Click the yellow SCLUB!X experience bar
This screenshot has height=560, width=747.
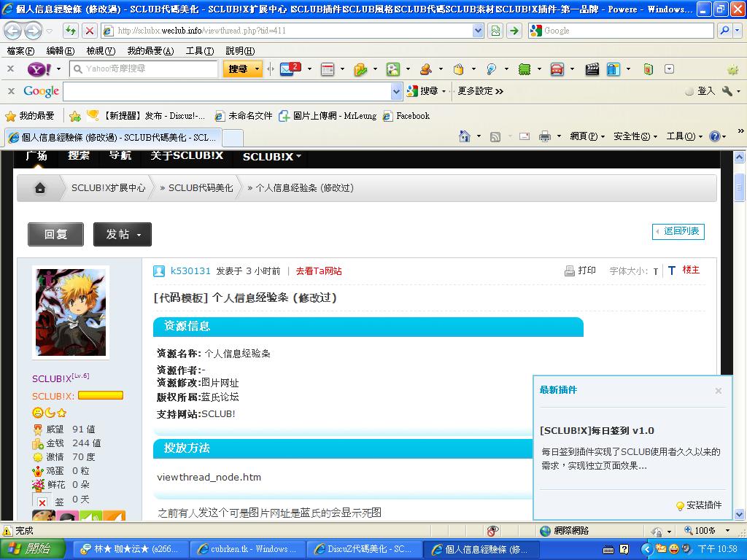coord(101,395)
